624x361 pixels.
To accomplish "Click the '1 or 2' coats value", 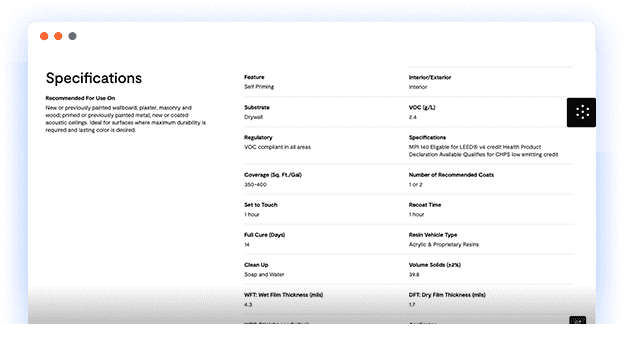I will click(415, 185).
